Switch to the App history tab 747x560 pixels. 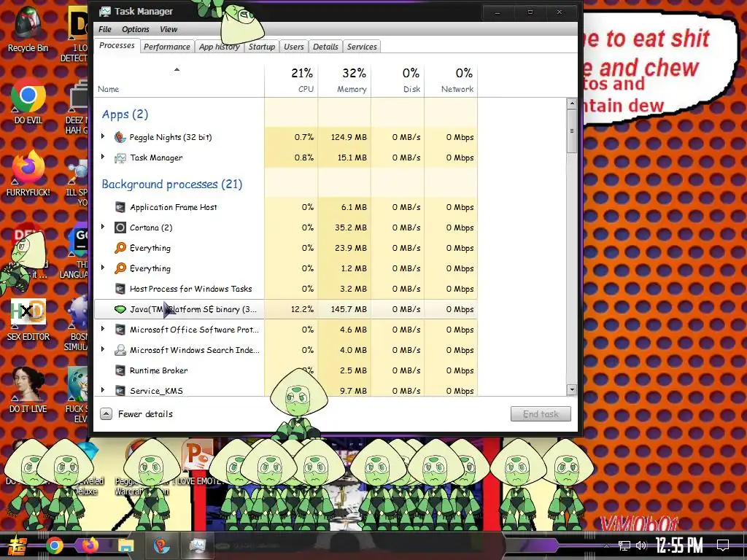[x=219, y=47]
